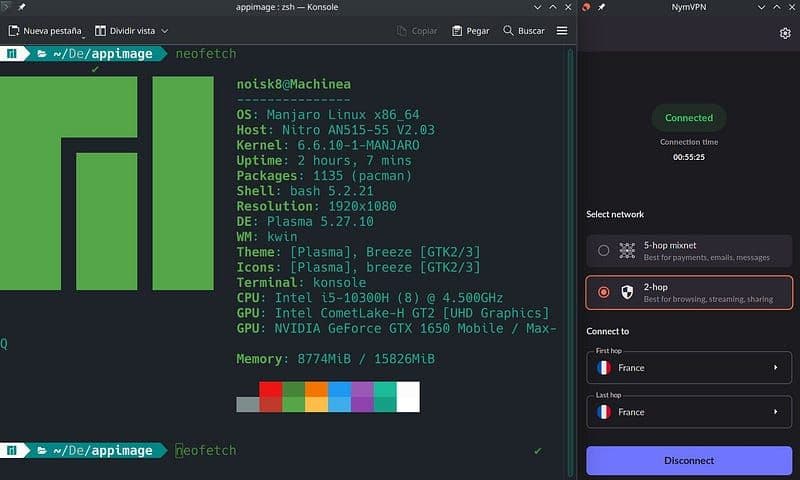Click Pegar in Konsole toolbar
The height and width of the screenshot is (480, 800).
tap(471, 31)
